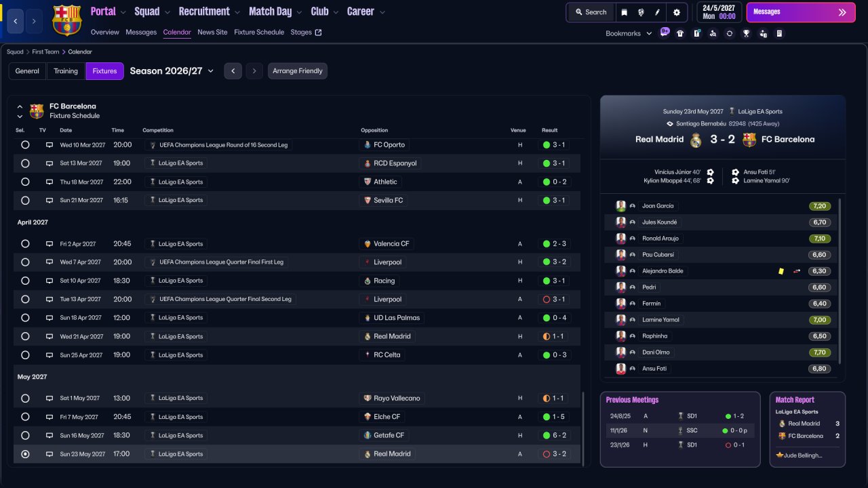
Task: Click the TV icon for Wed 7 Apr 2027 fixture
Action: pyautogui.click(x=50, y=262)
